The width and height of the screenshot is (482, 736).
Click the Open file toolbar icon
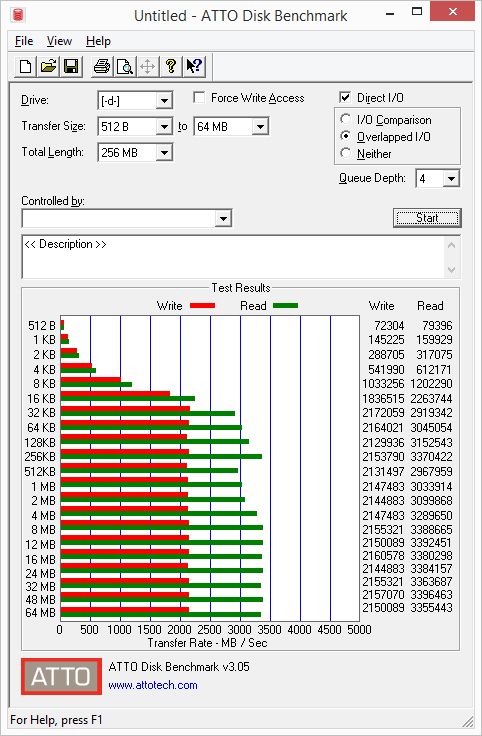pyautogui.click(x=48, y=66)
